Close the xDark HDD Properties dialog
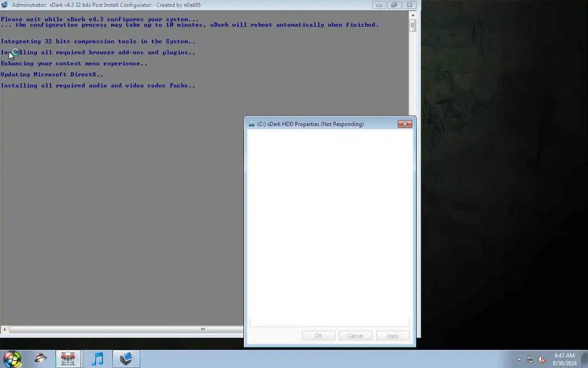 coord(405,124)
